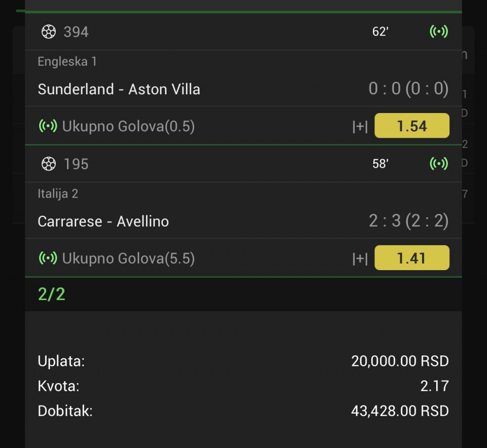This screenshot has width=487, height=448.
Task: Click the live signal icon next to 58'
Action: tap(439, 164)
